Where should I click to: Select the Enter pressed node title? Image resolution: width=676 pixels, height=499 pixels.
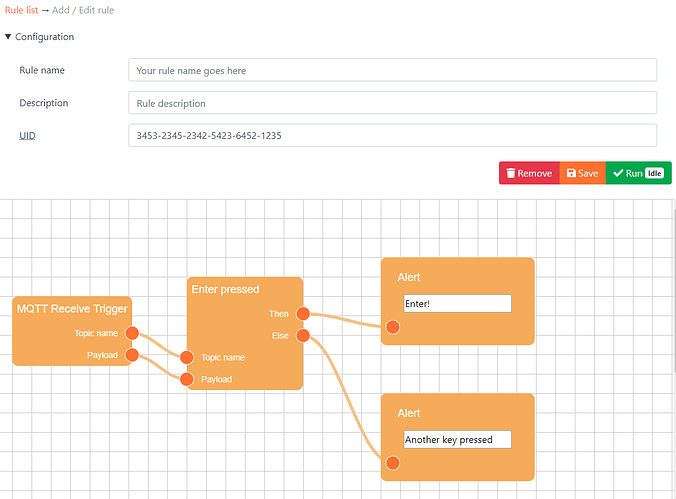(x=224, y=289)
